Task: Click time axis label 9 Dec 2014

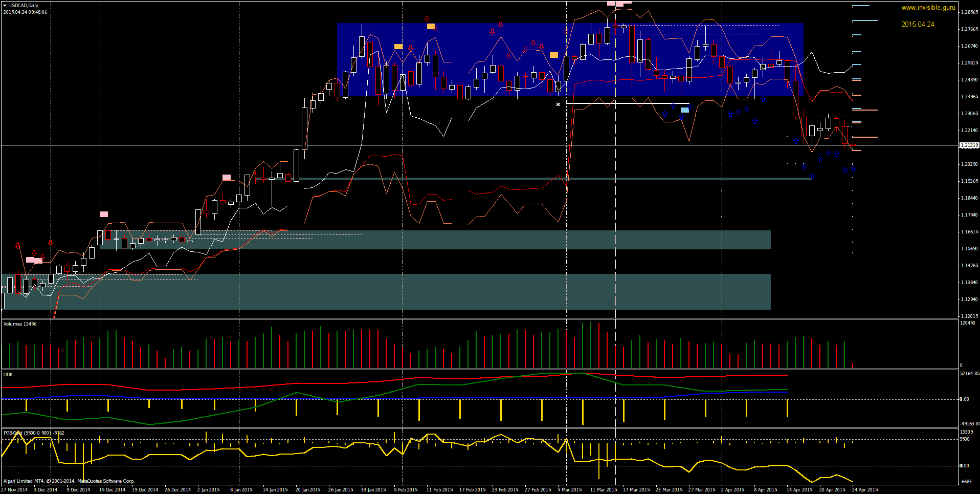Action: (78, 490)
